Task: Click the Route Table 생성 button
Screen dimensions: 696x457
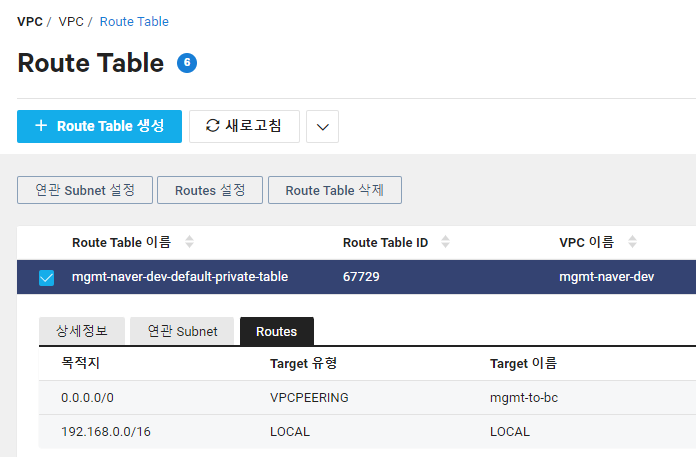Action: coord(99,126)
